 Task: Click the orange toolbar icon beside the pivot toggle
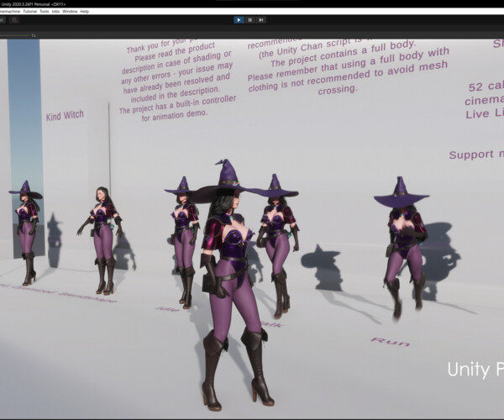tap(14, 20)
